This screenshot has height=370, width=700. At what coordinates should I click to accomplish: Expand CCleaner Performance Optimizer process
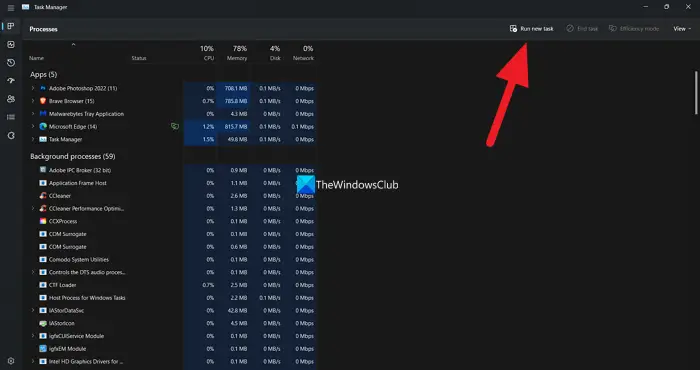coord(33,208)
